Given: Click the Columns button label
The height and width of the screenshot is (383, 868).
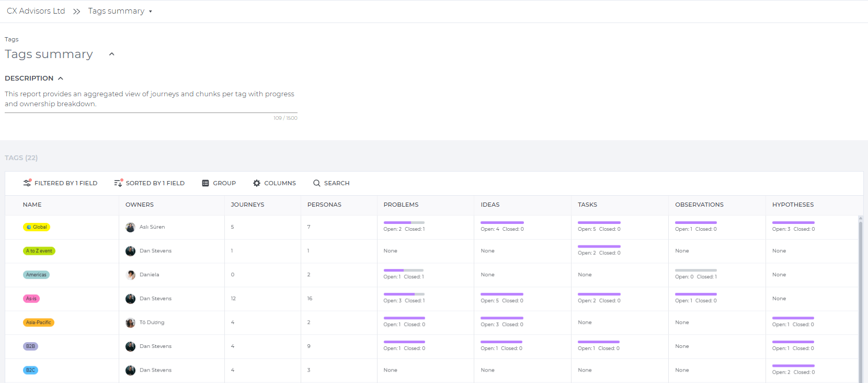Looking at the screenshot, I should point(280,183).
